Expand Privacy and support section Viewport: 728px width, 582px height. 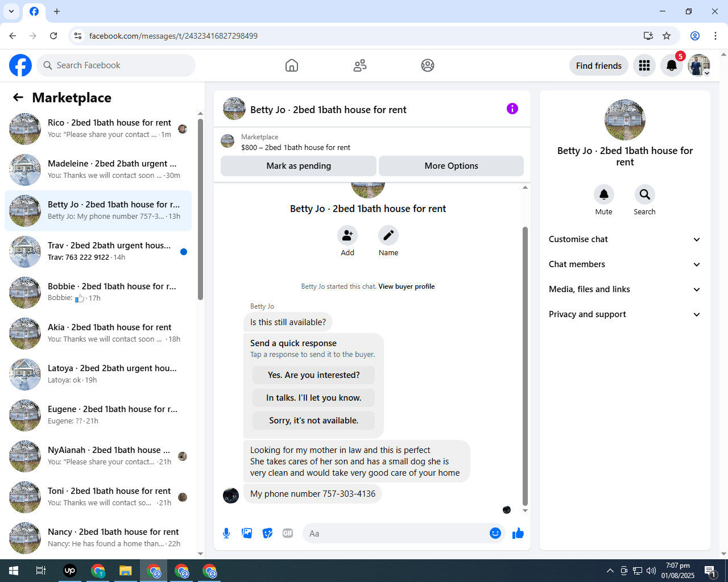pos(624,314)
